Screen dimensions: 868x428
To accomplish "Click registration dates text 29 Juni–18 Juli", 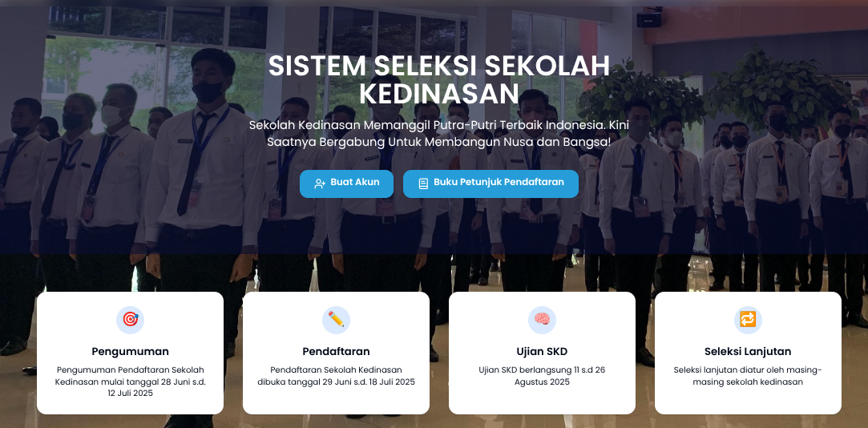I will [x=336, y=376].
